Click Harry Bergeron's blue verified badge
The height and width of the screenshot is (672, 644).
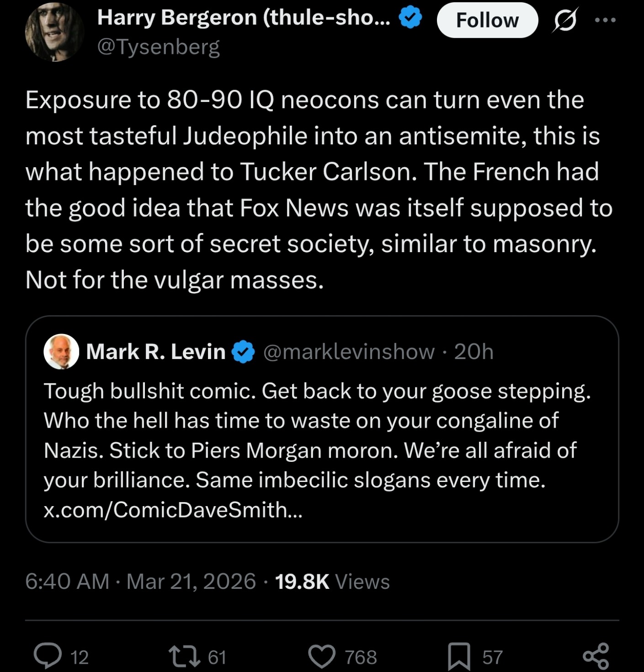tap(410, 18)
